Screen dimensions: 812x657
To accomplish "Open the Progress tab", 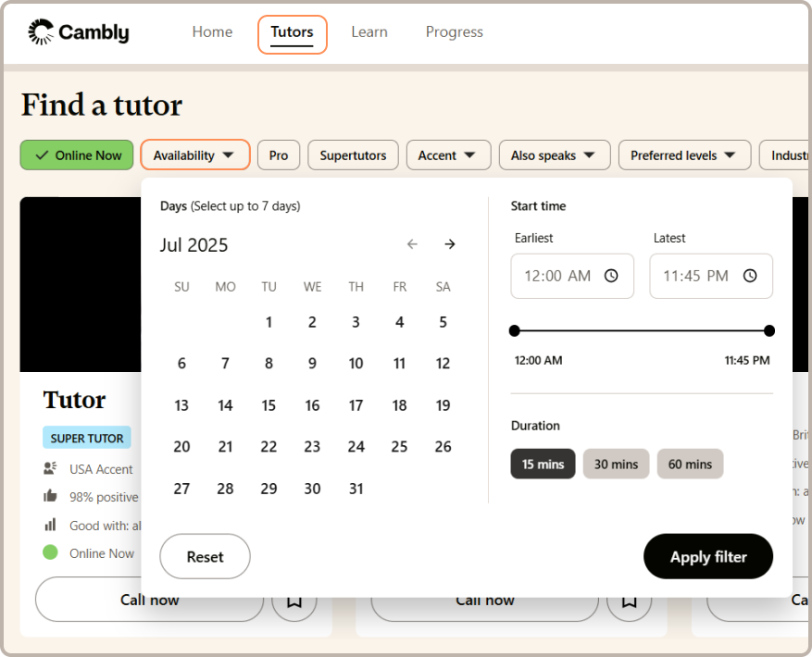I will point(454,32).
